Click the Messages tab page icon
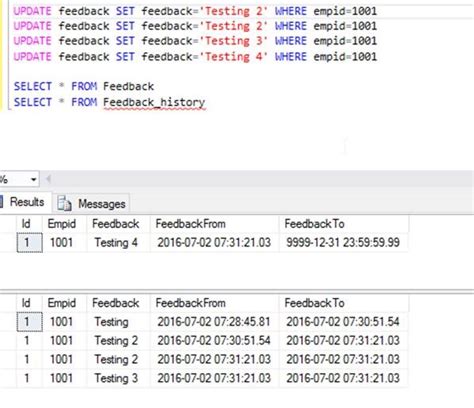 64,203
